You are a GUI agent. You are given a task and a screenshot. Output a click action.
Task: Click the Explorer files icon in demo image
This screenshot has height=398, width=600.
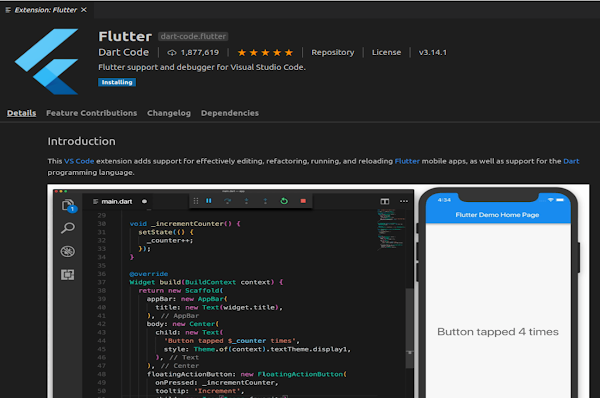(68, 206)
